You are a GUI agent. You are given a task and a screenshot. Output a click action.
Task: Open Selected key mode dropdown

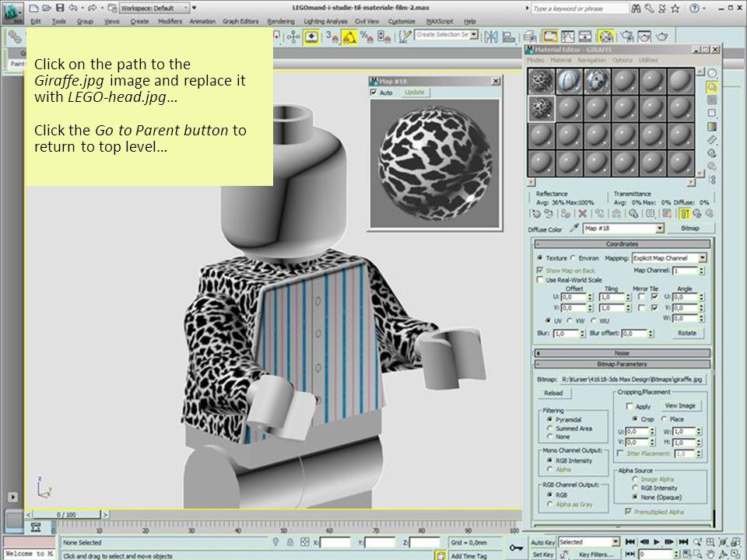[x=615, y=542]
